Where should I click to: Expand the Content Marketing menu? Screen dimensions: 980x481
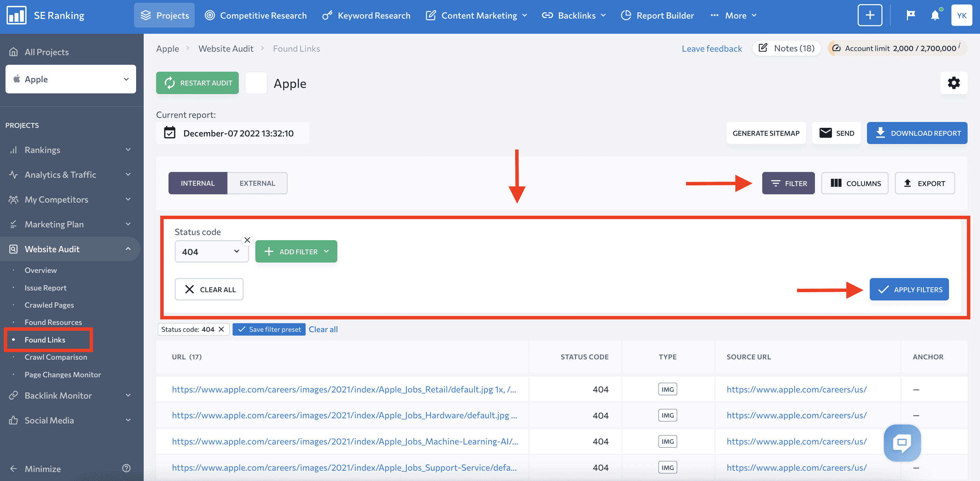pos(477,15)
